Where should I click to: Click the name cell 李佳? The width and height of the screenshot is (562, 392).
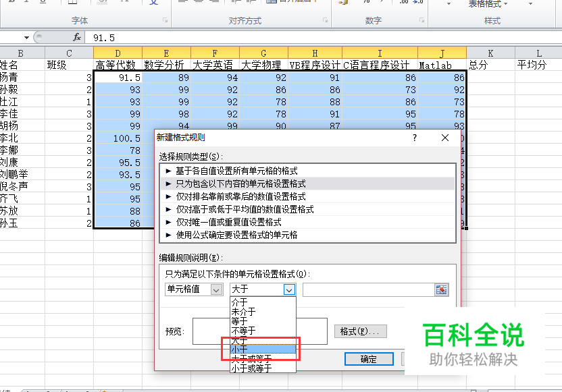click(22, 114)
